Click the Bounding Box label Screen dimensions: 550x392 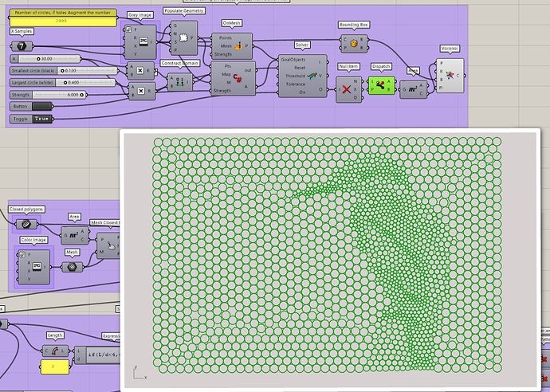tap(354, 25)
